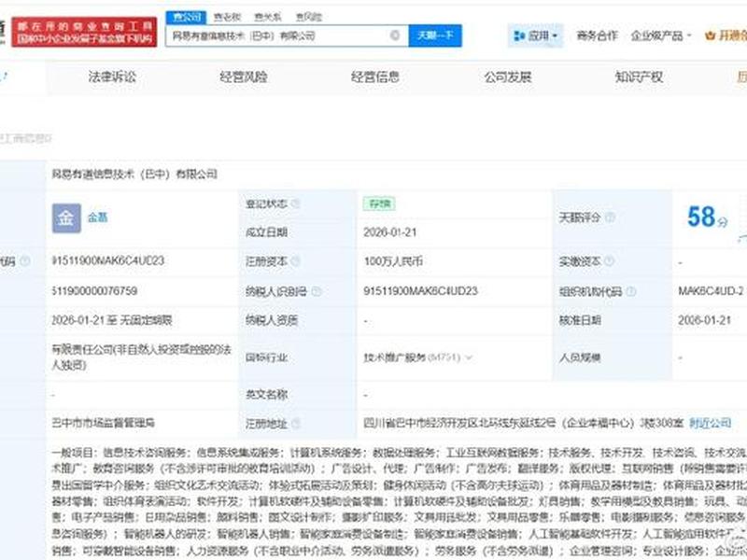Click help icon beside 实缴资本

pyautogui.click(x=609, y=261)
